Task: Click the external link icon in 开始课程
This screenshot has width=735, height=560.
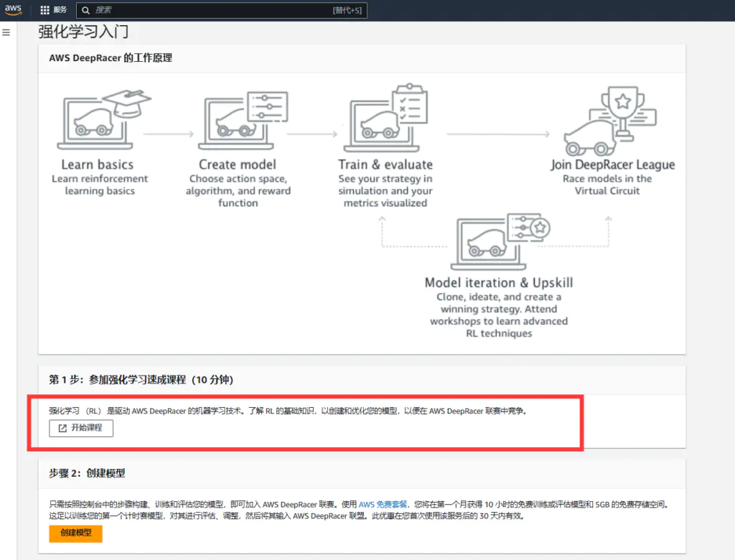Action: click(62, 428)
